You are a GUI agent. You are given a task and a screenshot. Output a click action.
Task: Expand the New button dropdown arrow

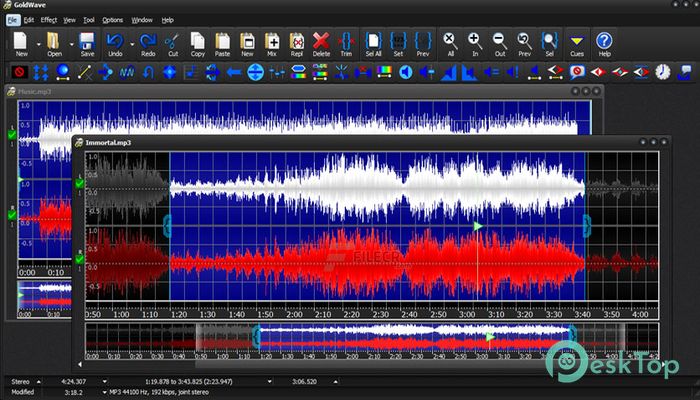[38, 44]
